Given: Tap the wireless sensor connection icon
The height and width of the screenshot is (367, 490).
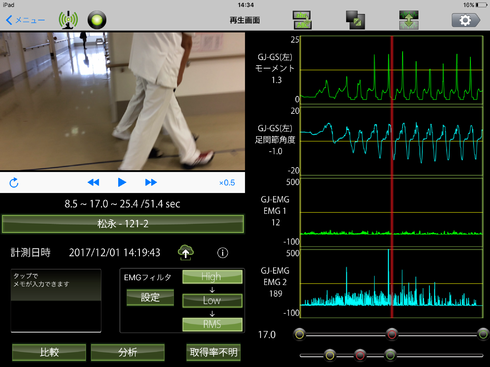Looking at the screenshot, I should (x=68, y=20).
